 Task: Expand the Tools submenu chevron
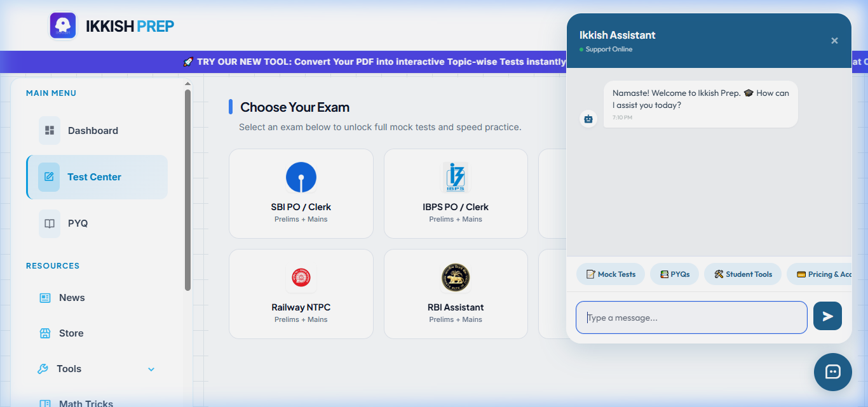point(151,369)
